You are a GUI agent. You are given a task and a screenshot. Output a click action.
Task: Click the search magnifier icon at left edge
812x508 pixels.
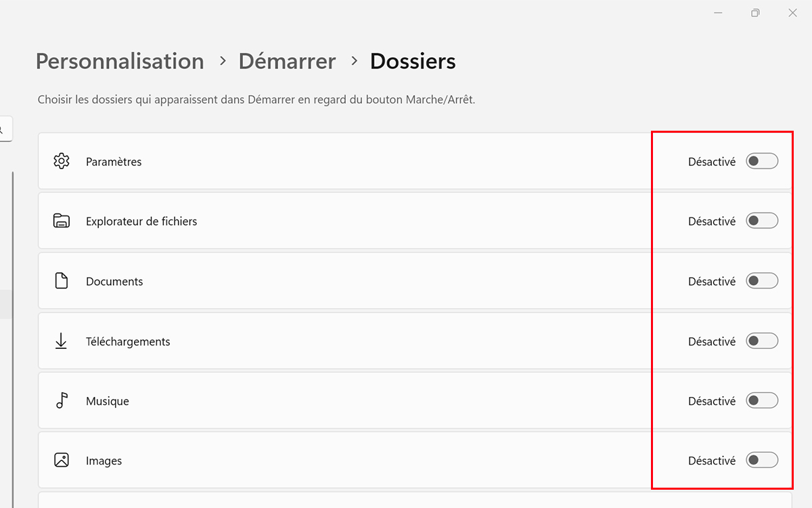2,129
